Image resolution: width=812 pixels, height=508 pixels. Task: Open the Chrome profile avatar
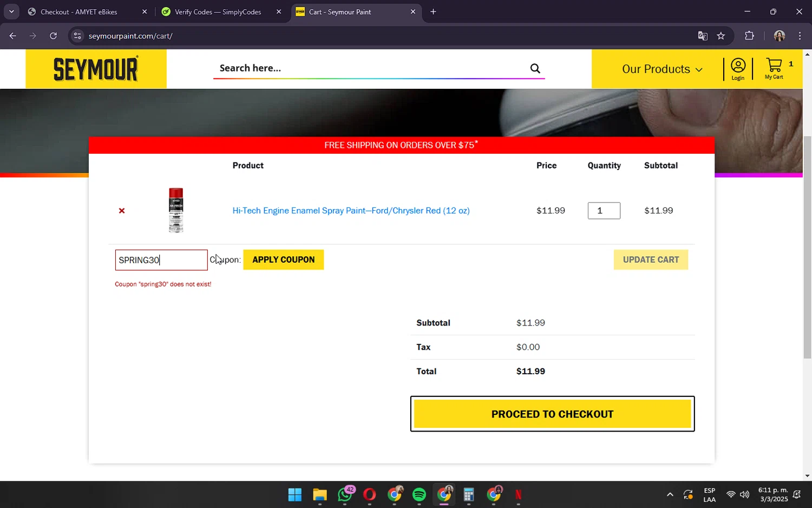click(779, 36)
